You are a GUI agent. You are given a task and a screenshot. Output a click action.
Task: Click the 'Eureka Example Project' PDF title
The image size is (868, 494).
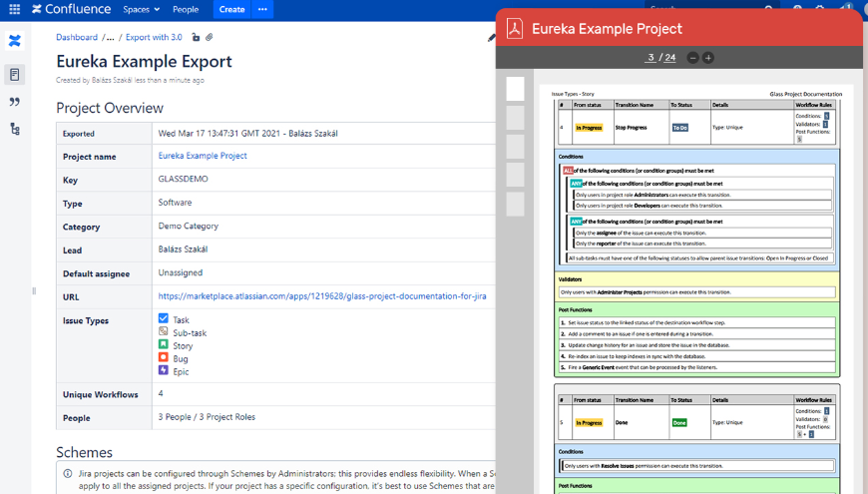click(x=607, y=29)
